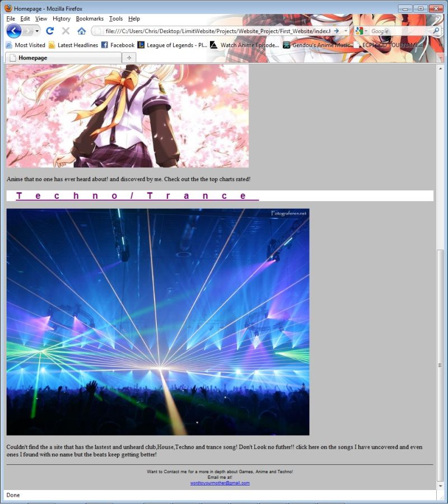
Task: Close the Firefox window
Action: coord(436,8)
